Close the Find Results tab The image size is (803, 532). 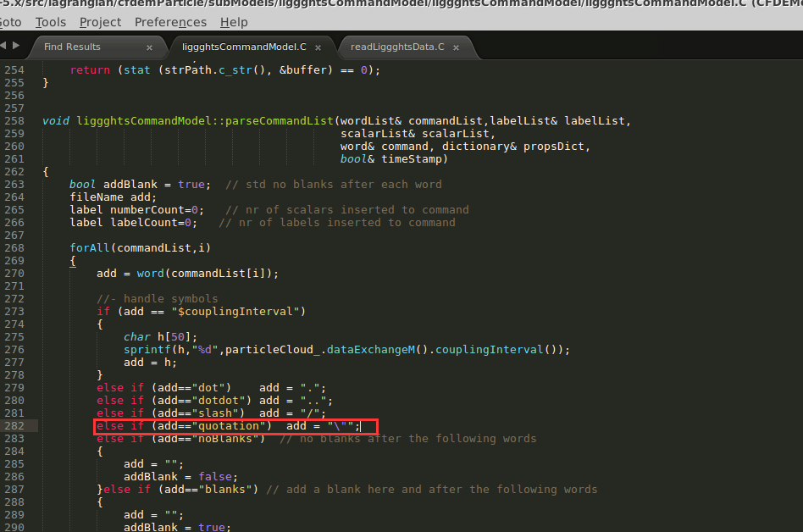pos(150,47)
